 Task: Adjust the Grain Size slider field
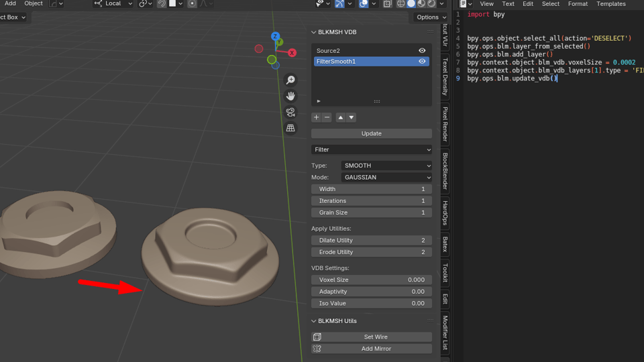pyautogui.click(x=372, y=213)
